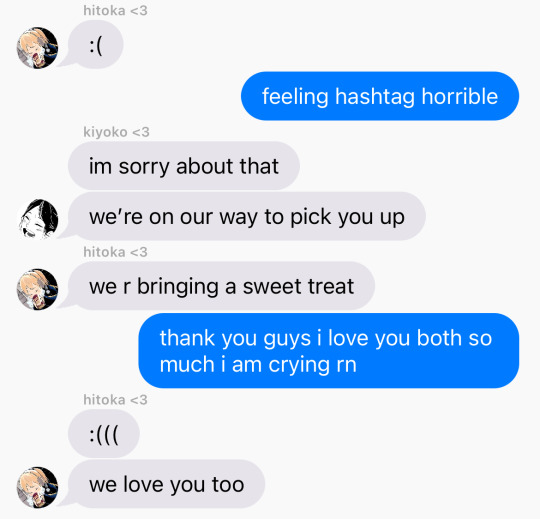Select 'we're on our way to pick you up' bubble
540x519 pixels.
[247, 216]
